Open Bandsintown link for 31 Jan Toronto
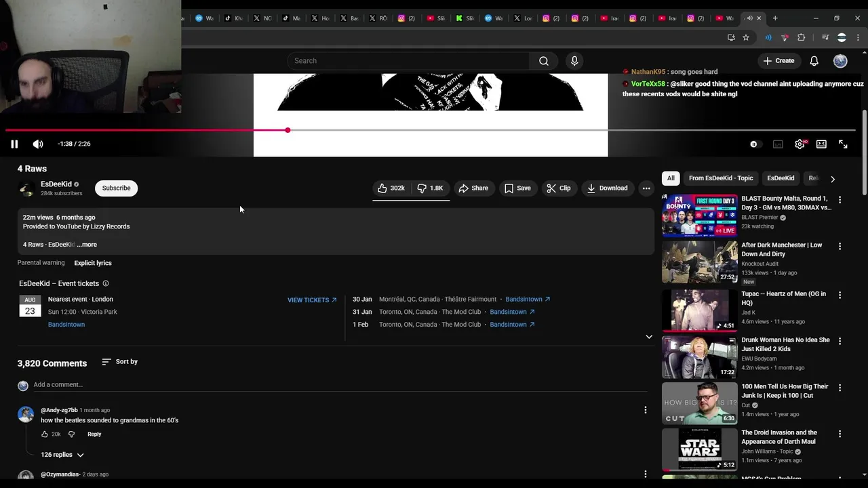The width and height of the screenshot is (868, 488). 512,312
